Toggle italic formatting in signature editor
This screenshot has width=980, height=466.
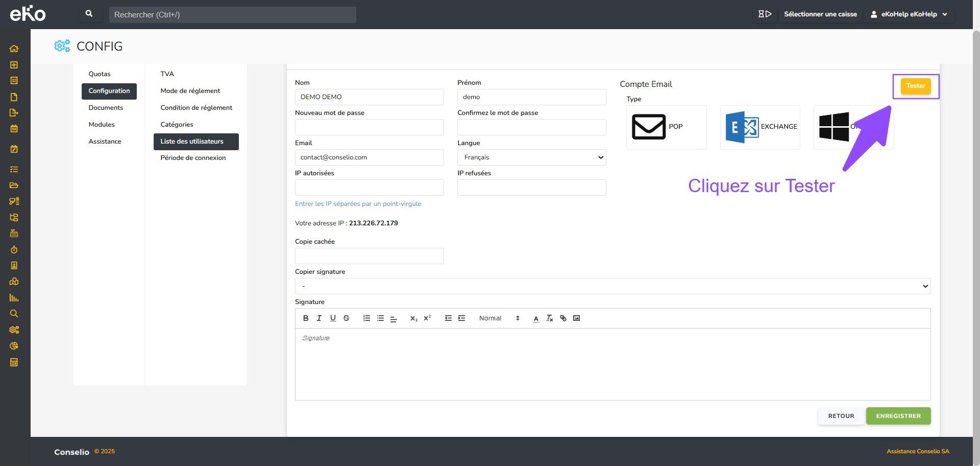319,318
